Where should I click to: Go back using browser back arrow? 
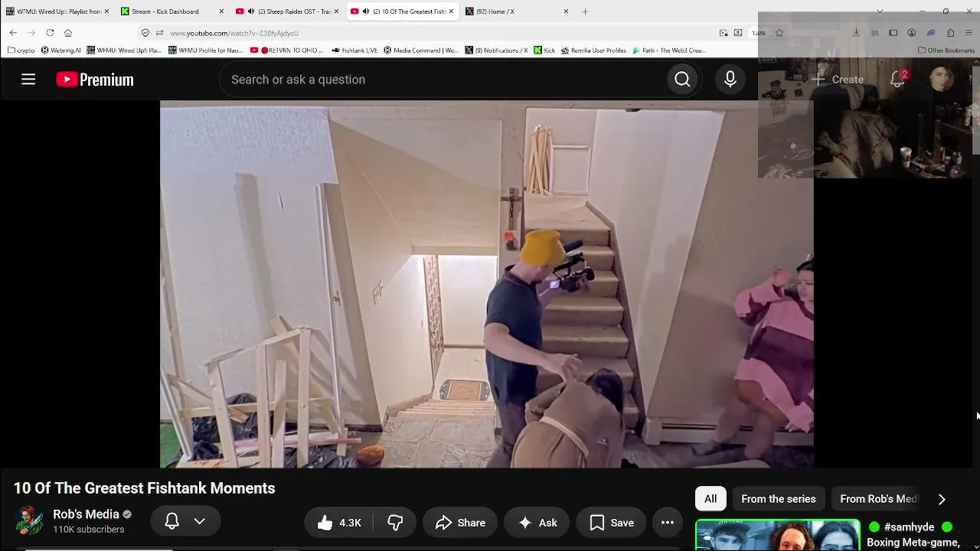[x=13, y=33]
